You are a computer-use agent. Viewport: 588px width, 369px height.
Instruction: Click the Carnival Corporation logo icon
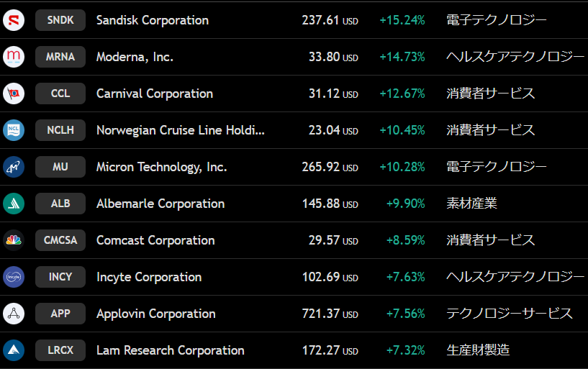(14, 94)
